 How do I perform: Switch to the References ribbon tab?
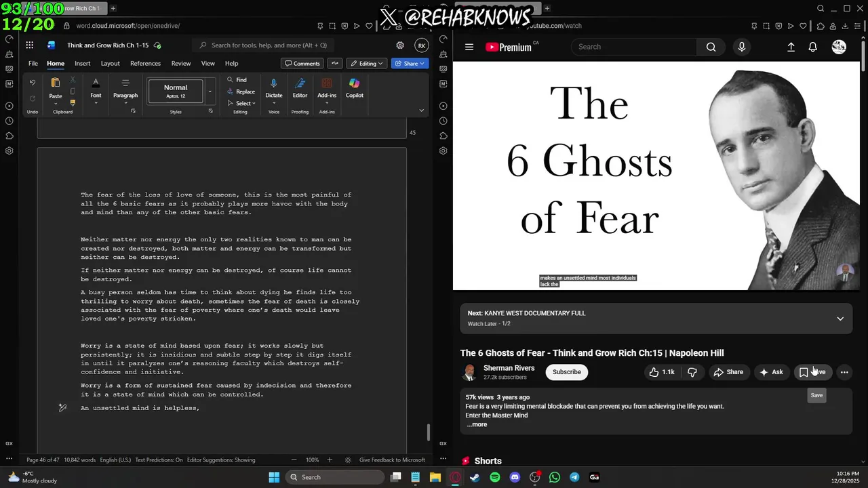pyautogui.click(x=145, y=63)
